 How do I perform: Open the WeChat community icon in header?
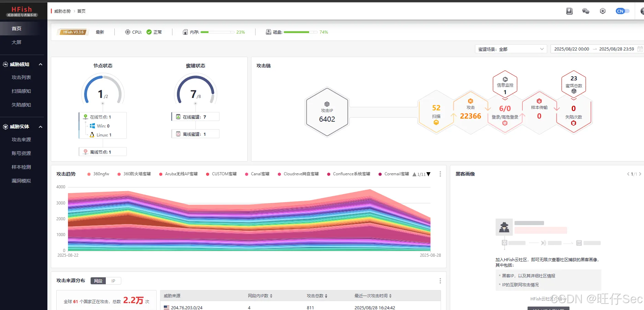(586, 11)
